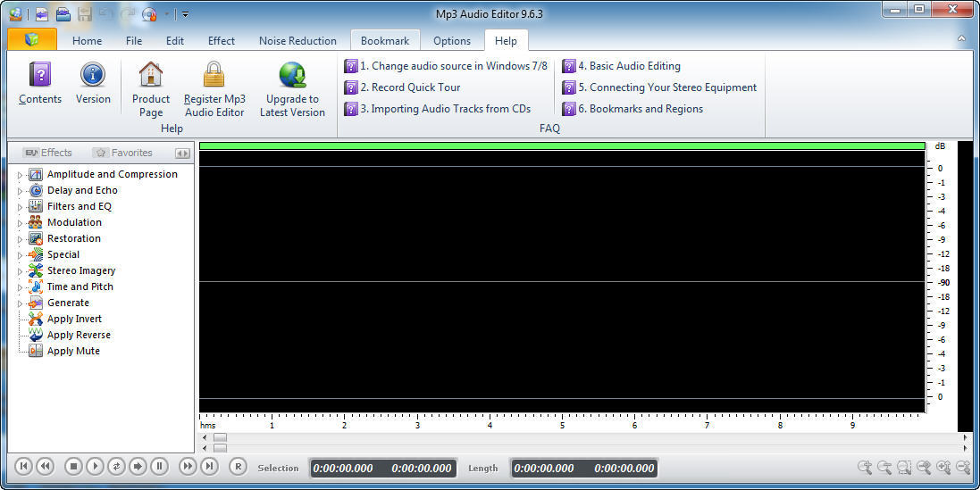The image size is (980, 490).
Task: Click the Modulation icon
Action: [x=36, y=222]
